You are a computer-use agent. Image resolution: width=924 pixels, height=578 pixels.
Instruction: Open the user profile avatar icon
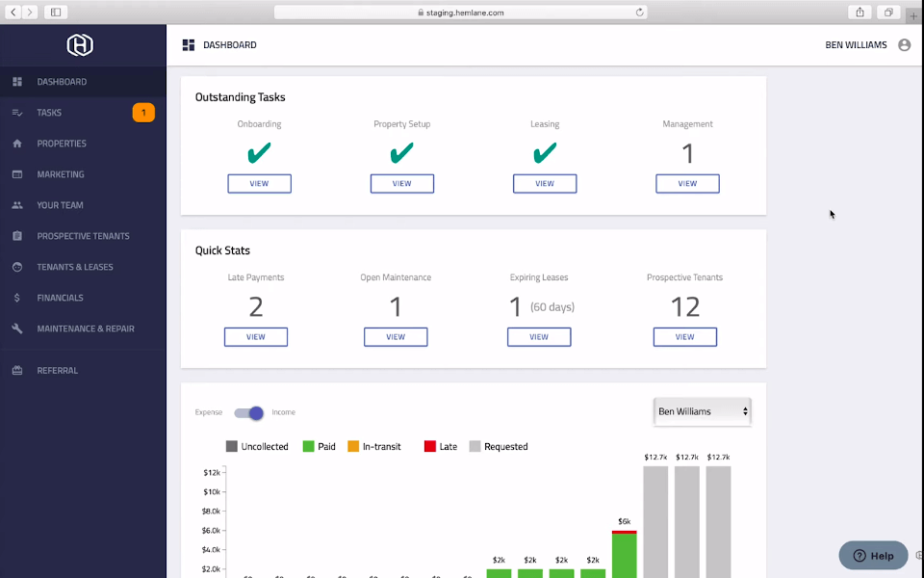coord(904,45)
